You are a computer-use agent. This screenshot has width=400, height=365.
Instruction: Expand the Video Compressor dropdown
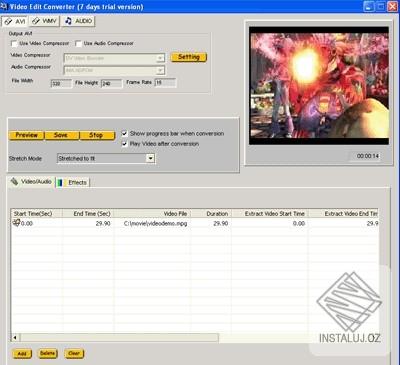click(160, 59)
